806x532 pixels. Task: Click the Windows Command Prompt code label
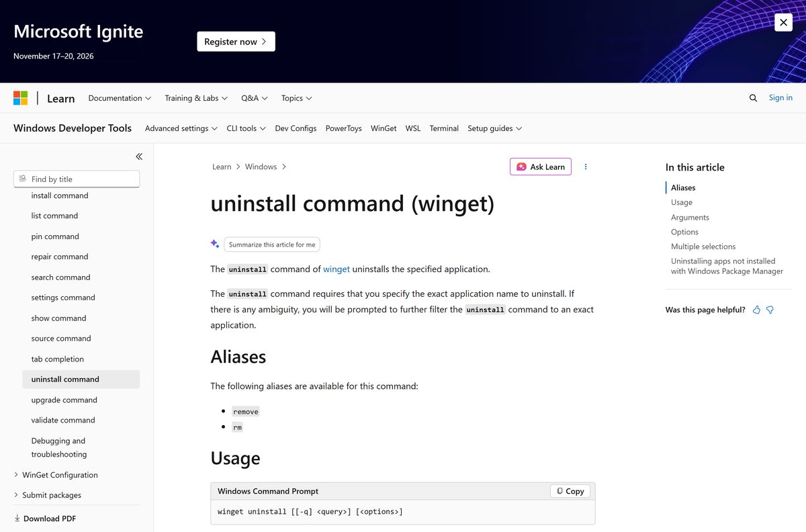tap(268, 491)
